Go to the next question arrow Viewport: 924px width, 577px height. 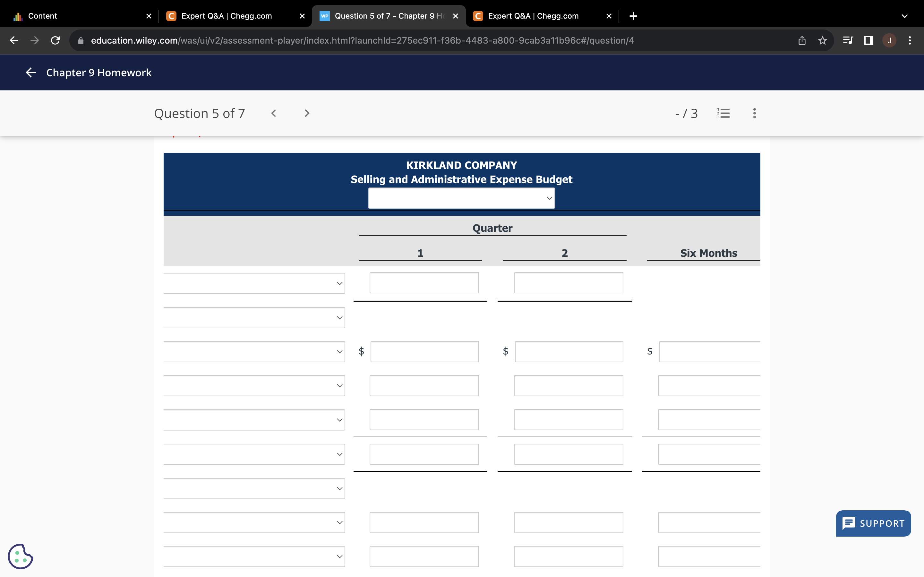click(307, 113)
